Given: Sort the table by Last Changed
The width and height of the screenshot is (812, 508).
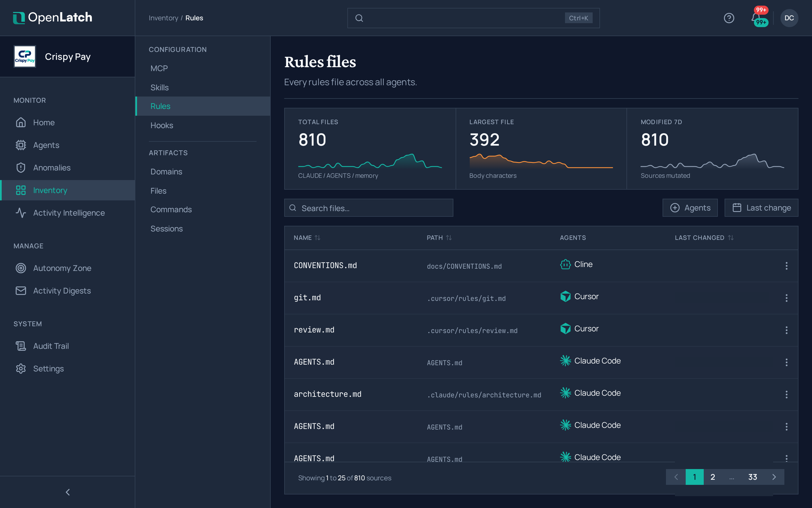Looking at the screenshot, I should pos(704,238).
